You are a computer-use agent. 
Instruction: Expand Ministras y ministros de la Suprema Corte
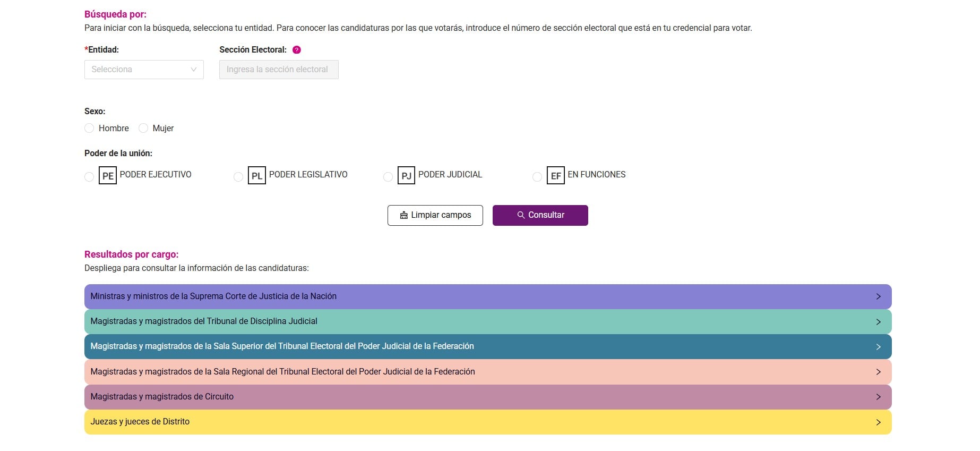[487, 296]
